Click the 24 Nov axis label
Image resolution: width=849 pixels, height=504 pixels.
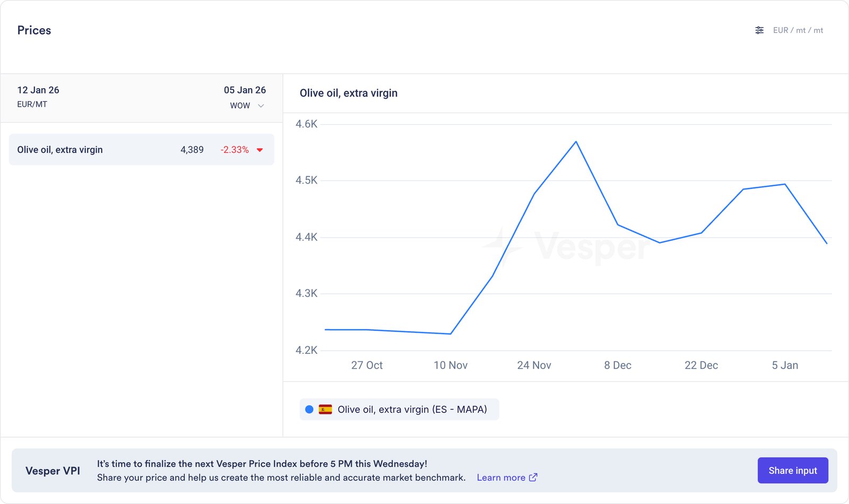534,365
